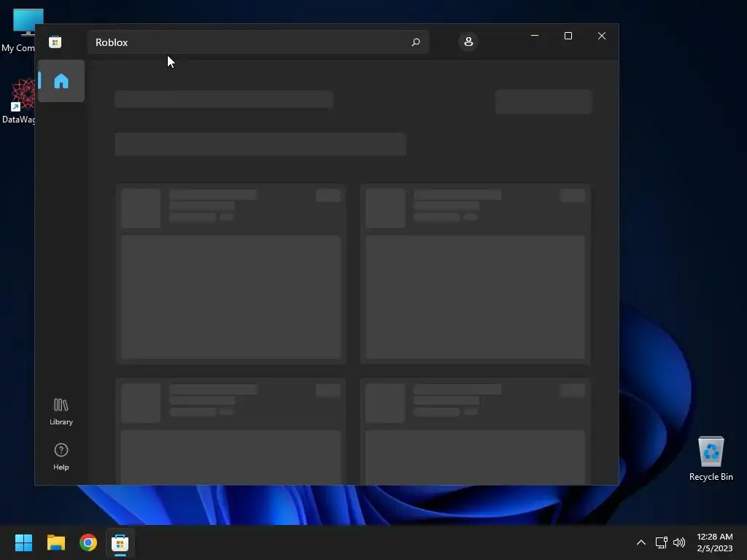Select the DataWag desktop shortcut
The image size is (747, 560).
(19, 101)
